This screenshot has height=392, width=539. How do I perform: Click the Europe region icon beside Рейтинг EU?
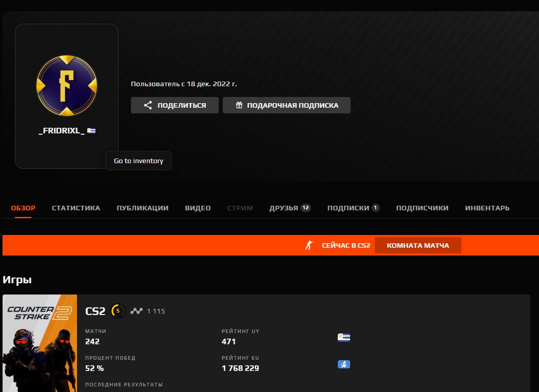point(343,364)
